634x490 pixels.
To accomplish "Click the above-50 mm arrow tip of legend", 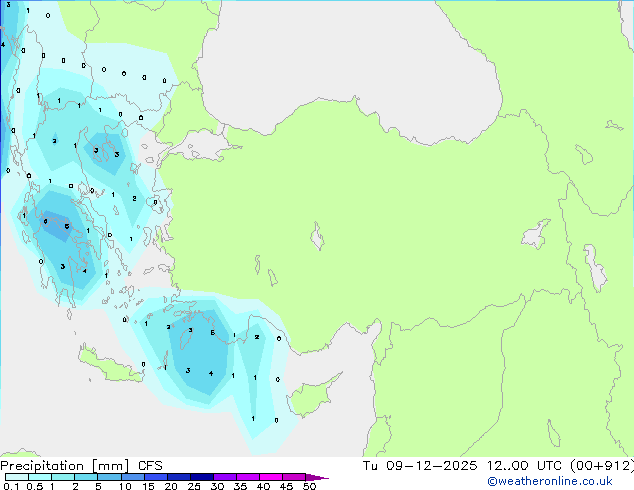I will (317, 477).
